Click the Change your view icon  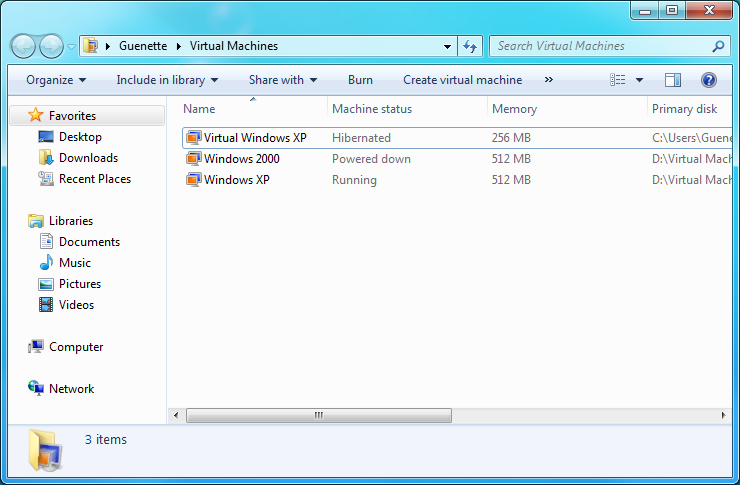coord(618,80)
